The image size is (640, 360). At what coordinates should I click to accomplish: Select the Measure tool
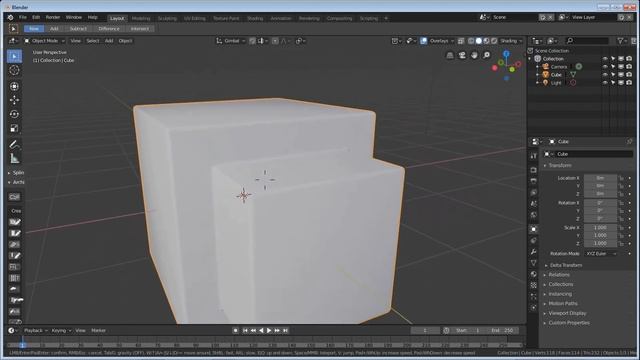[14, 158]
